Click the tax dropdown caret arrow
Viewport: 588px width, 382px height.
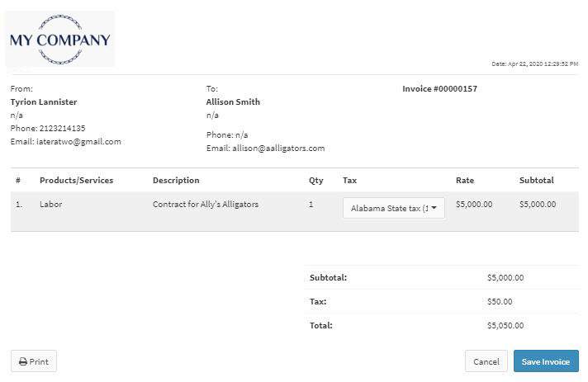[x=434, y=207]
